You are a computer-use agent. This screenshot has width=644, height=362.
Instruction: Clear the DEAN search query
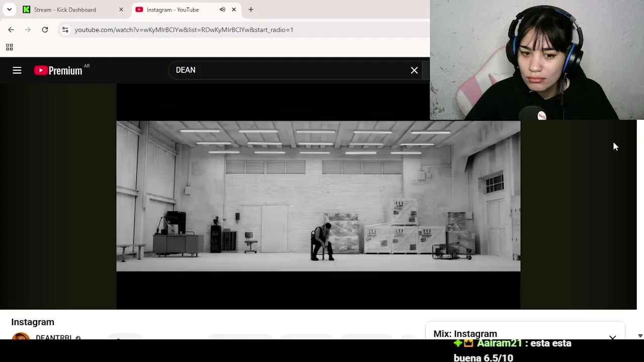(414, 70)
